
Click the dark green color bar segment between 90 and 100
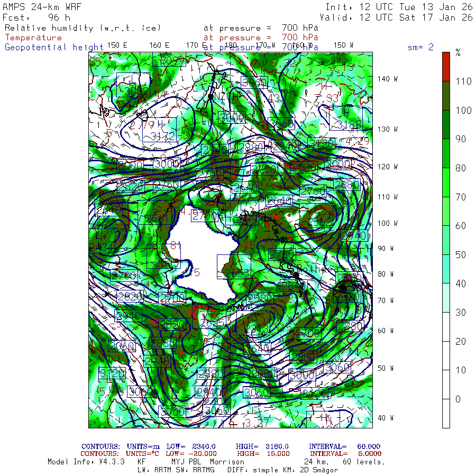tap(446, 124)
